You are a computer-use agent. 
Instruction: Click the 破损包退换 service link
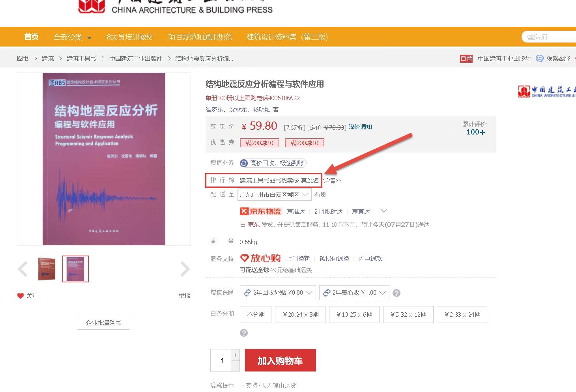pos(334,258)
